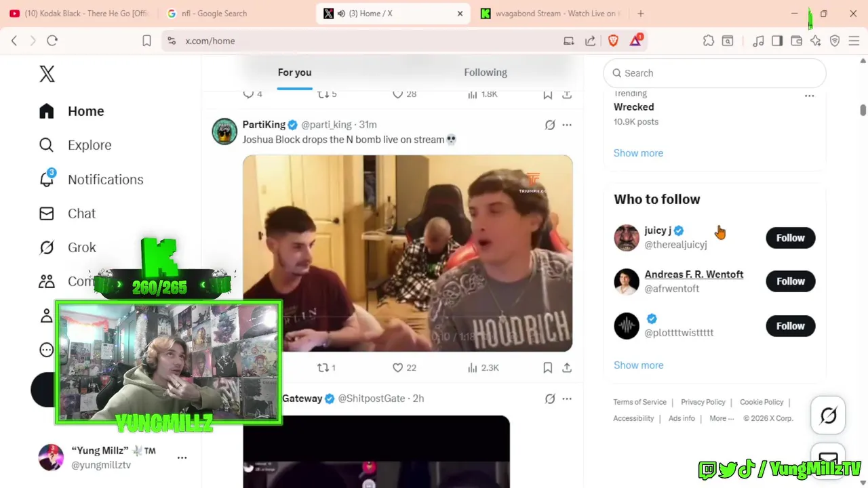Open the X logo home link
The image size is (868, 488).
coord(47,74)
